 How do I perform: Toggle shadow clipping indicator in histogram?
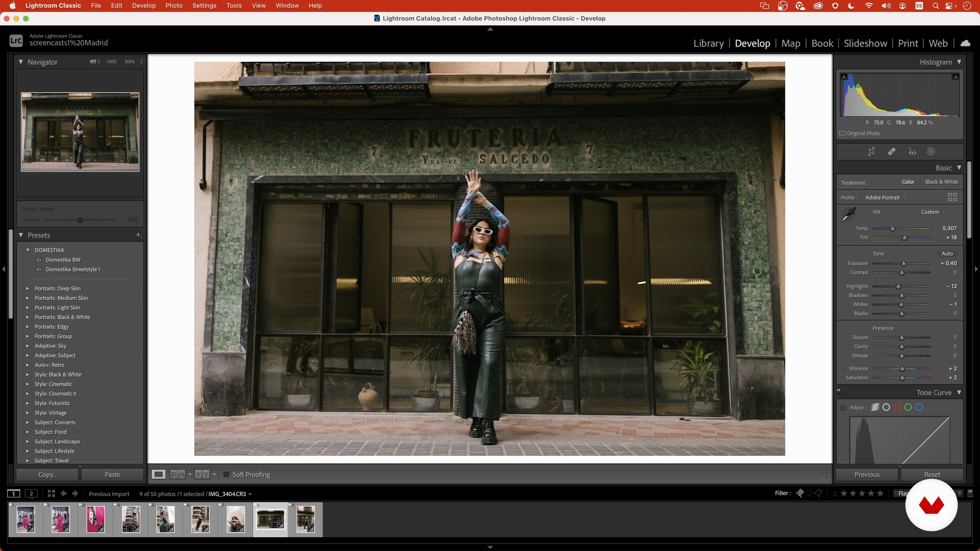[844, 77]
